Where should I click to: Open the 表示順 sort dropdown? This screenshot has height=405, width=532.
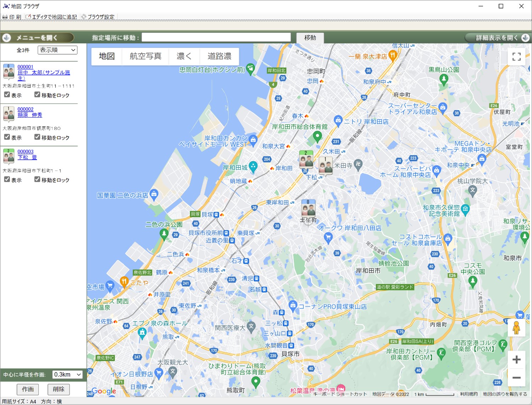coord(58,50)
